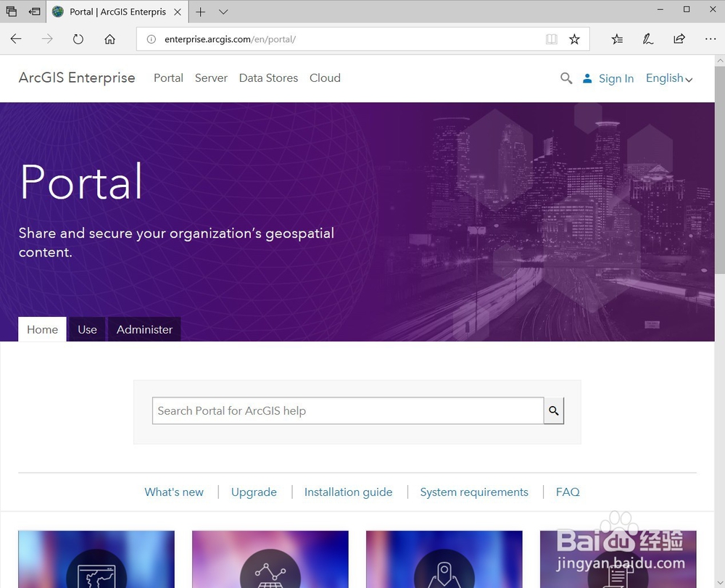Image resolution: width=725 pixels, height=588 pixels.
Task: Click the Portal ArcGIS Enterprise browser tab
Action: click(117, 12)
